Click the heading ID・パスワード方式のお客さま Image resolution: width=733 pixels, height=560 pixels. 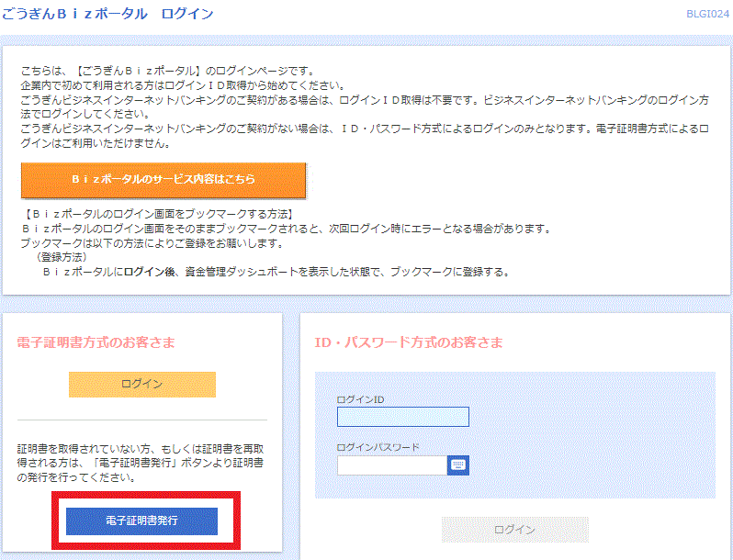409,342
